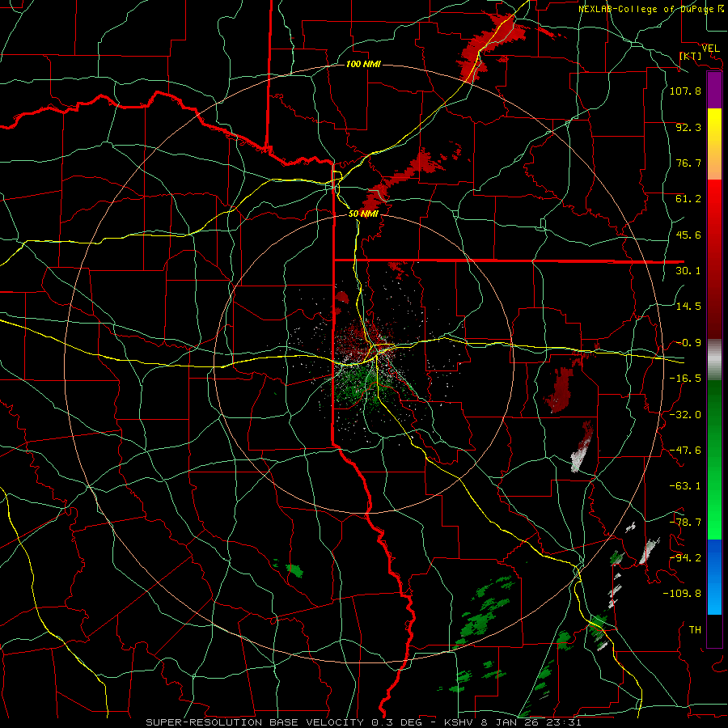
Task: Pick the gray near-zero band of scale
Action: coord(714,360)
